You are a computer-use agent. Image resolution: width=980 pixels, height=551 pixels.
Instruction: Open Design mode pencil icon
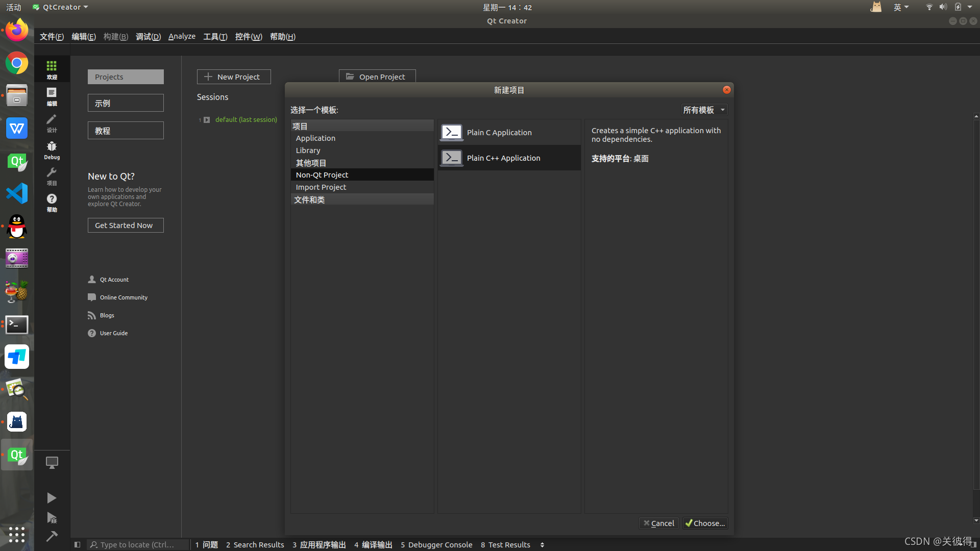point(52,123)
